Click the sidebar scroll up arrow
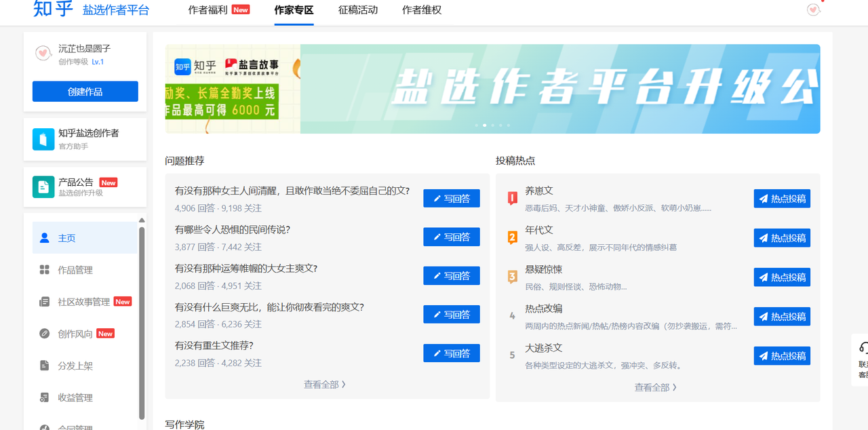This screenshot has height=430, width=868. click(x=142, y=220)
